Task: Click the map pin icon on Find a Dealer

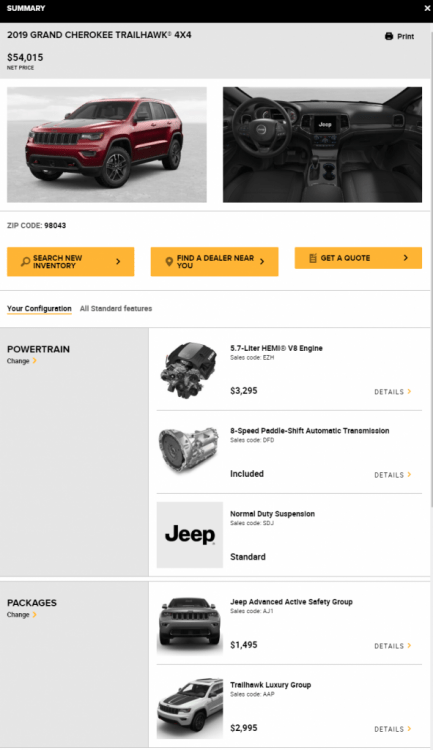Action: pyautogui.click(x=169, y=262)
